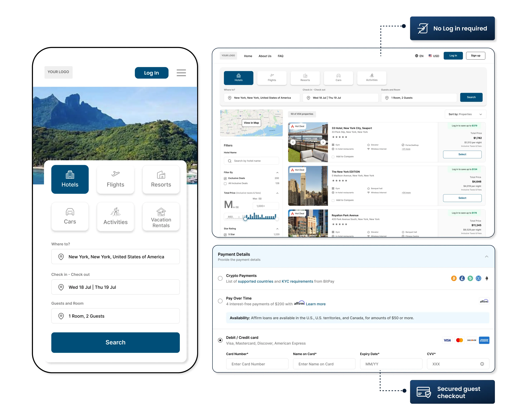Collapse the Filter By section
The width and height of the screenshot is (528, 420).
tap(277, 173)
